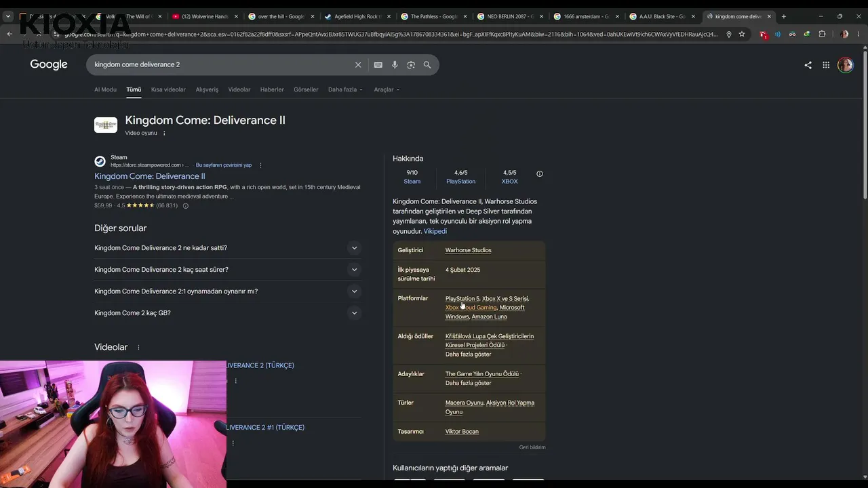Open a new browser tab

click(x=783, y=16)
